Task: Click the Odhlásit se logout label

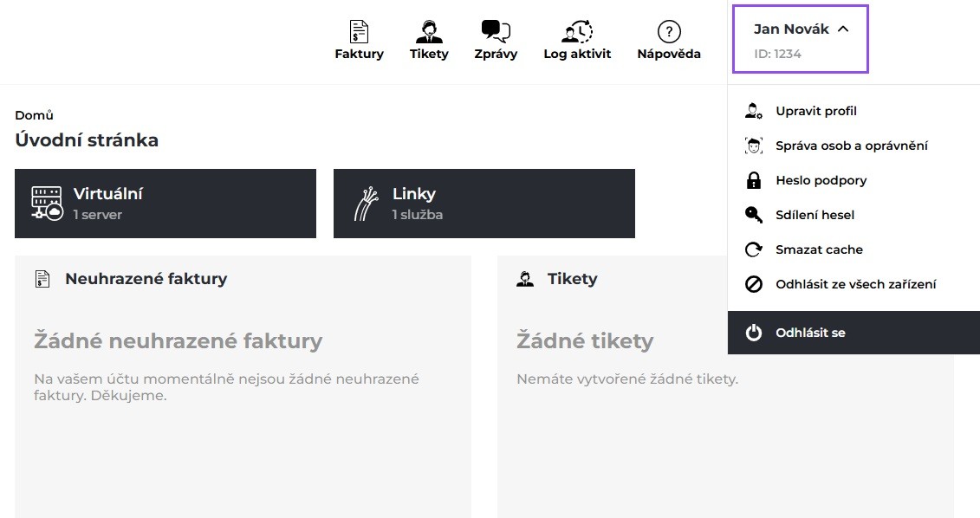Action: pos(810,333)
